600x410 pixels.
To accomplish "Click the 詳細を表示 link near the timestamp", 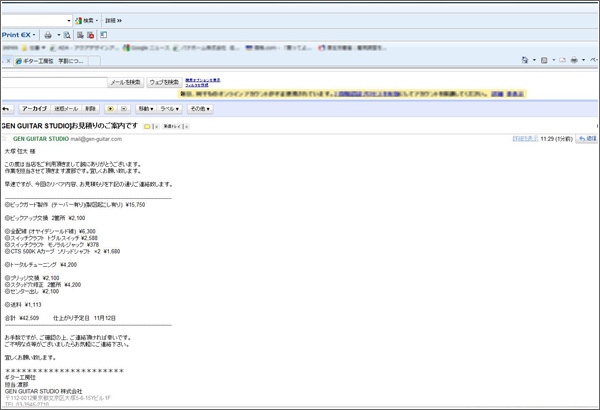I will point(525,139).
